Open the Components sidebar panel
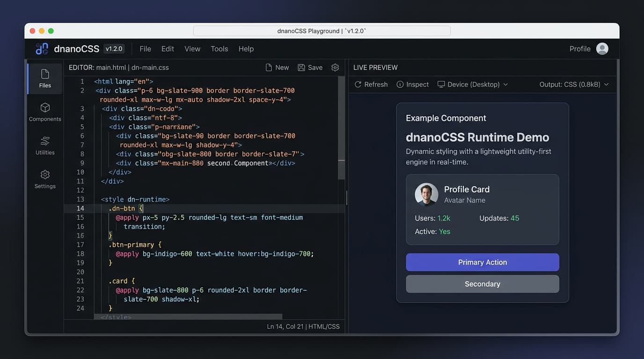Screen dimensions: 644x359 (x=45, y=112)
